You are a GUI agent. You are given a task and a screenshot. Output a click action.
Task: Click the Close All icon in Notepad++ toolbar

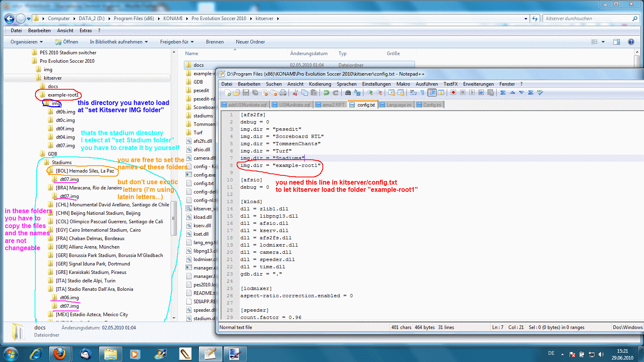pos(274,93)
